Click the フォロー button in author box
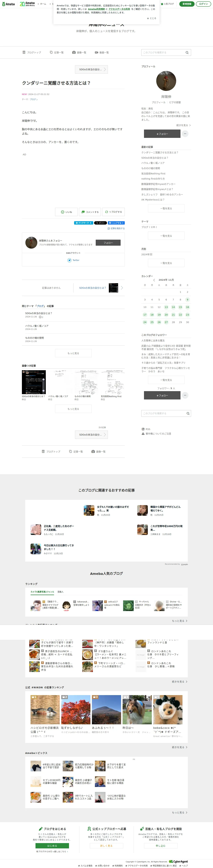 click(108, 243)
